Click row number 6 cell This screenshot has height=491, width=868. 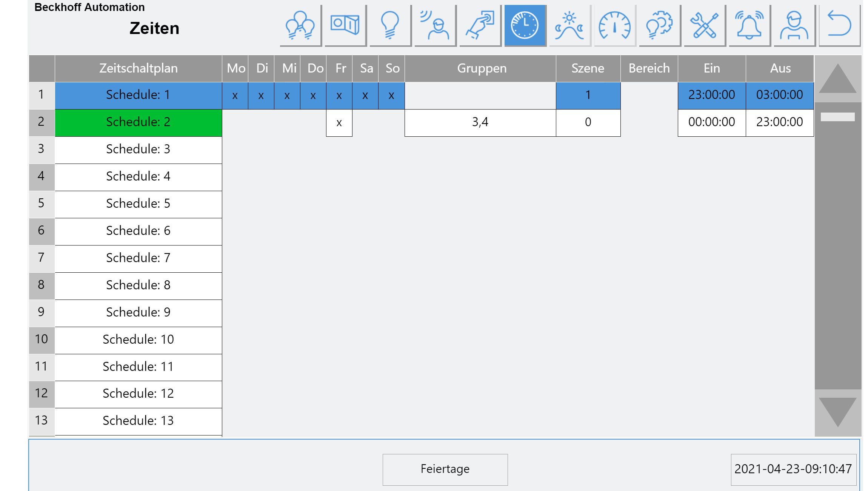(42, 232)
